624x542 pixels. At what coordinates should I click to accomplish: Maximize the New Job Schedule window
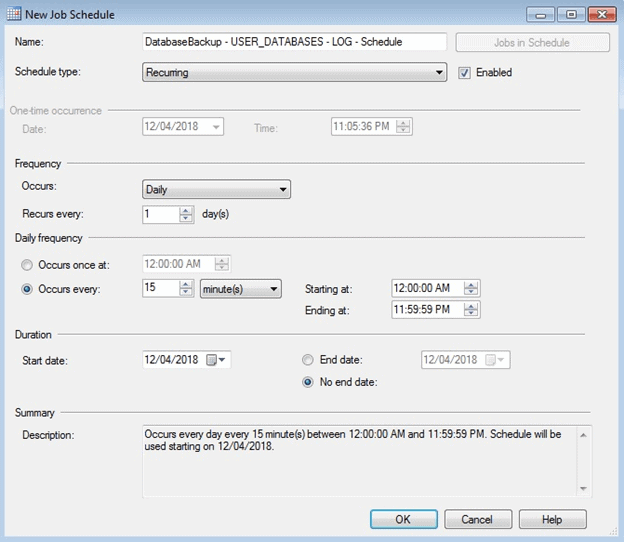coord(571,15)
